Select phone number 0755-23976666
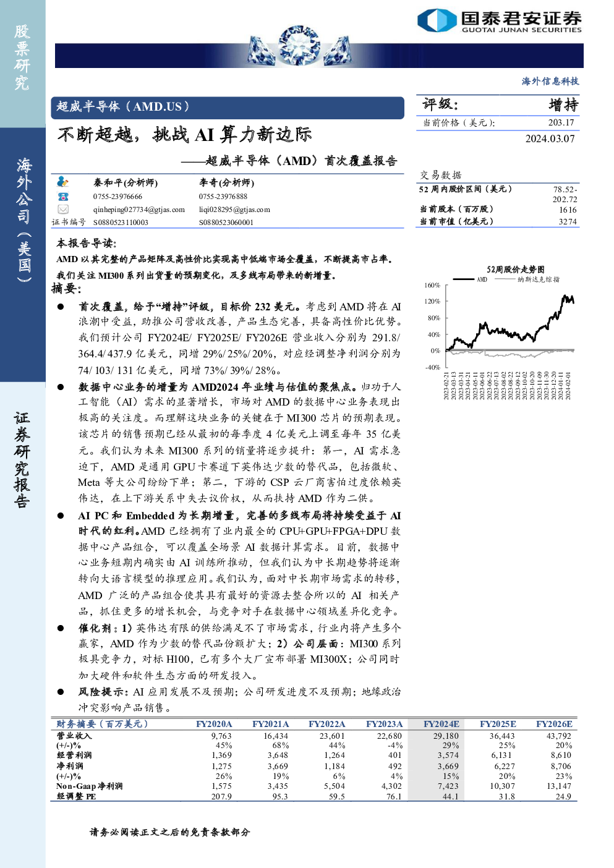Screen dimensions: 614x868 117,197
